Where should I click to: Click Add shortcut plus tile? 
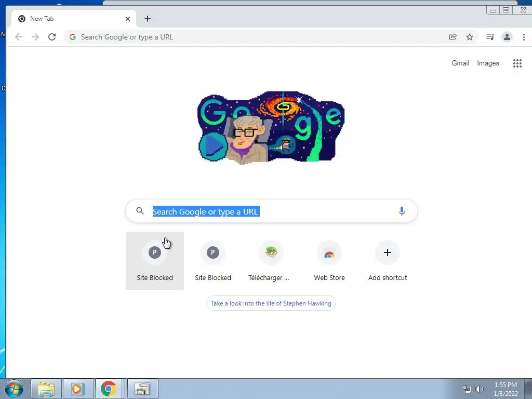click(x=388, y=261)
